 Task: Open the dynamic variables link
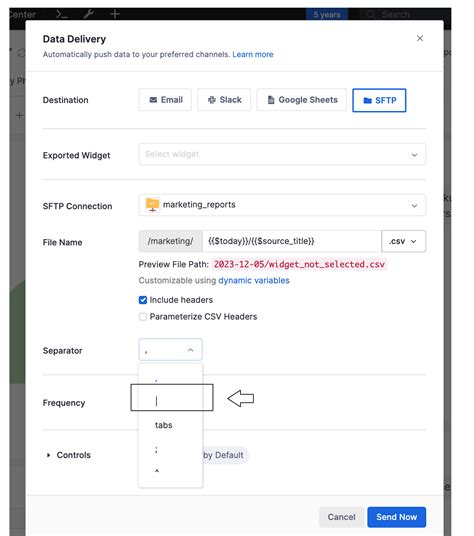[254, 281]
